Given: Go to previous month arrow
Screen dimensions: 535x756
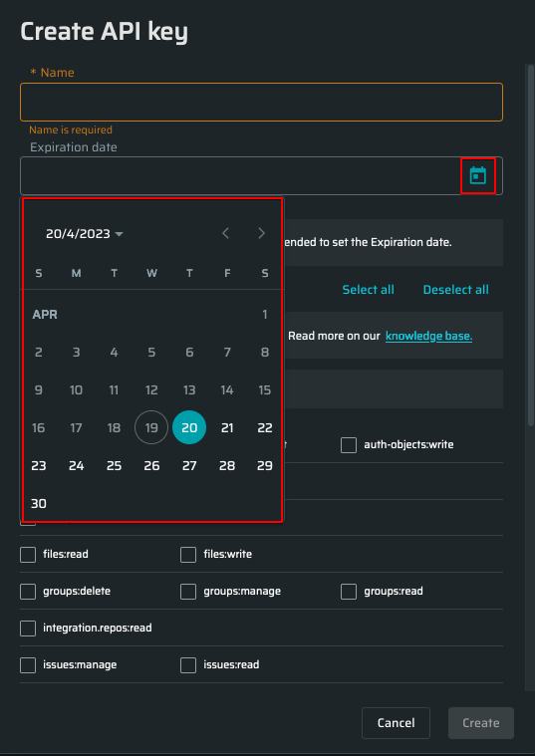Looking at the screenshot, I should 225,233.
